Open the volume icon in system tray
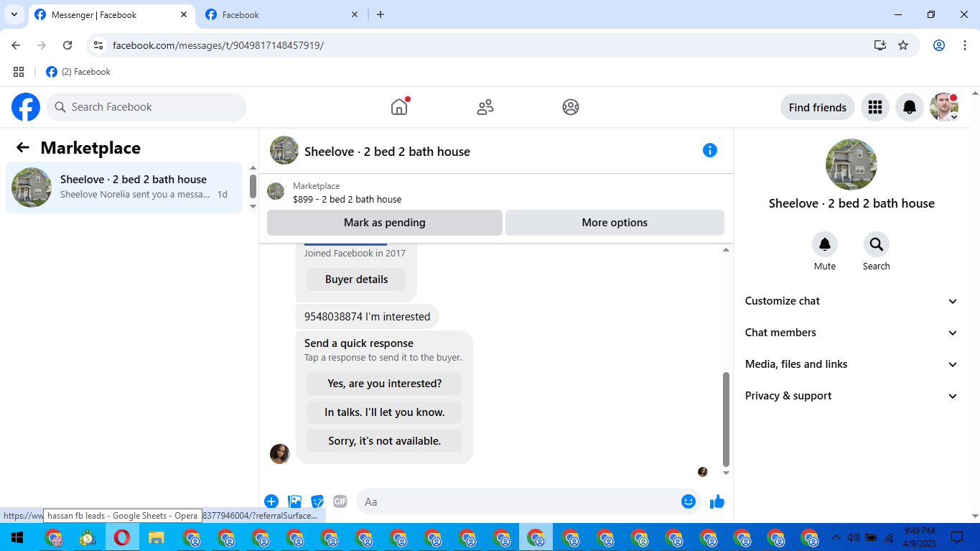Viewport: 980px width, 551px height. tap(854, 537)
